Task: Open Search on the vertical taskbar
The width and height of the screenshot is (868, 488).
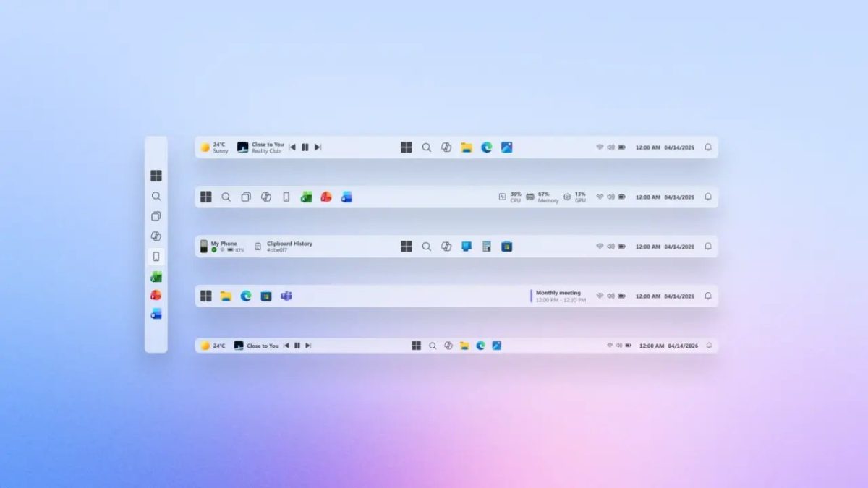Action: click(156, 196)
